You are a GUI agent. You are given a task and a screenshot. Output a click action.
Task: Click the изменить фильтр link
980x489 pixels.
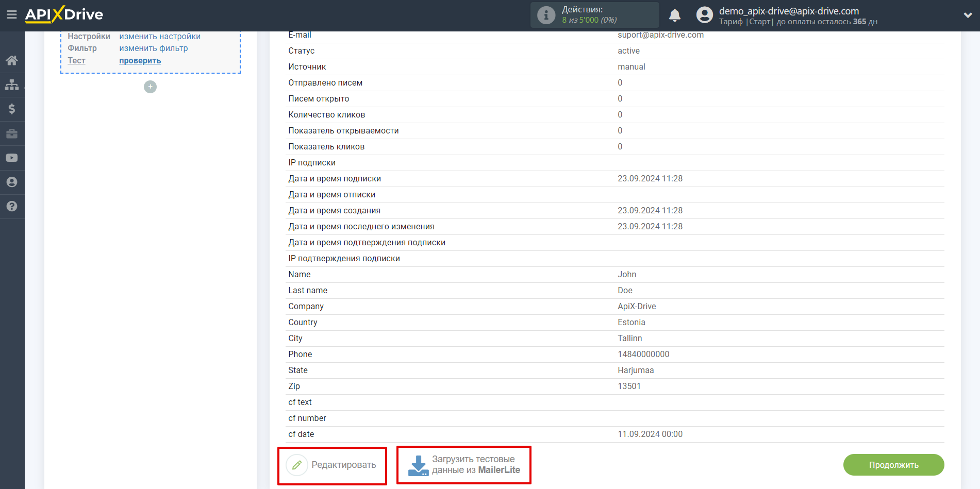[154, 48]
